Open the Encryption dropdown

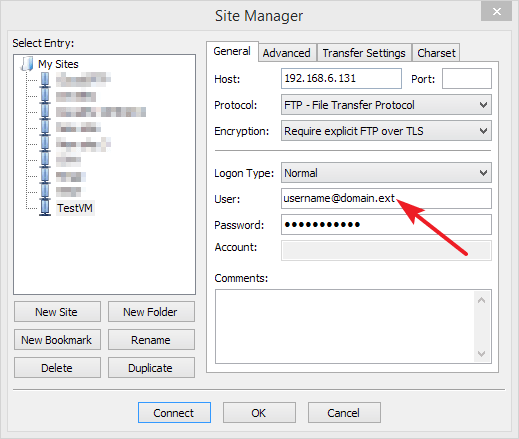[386, 131]
